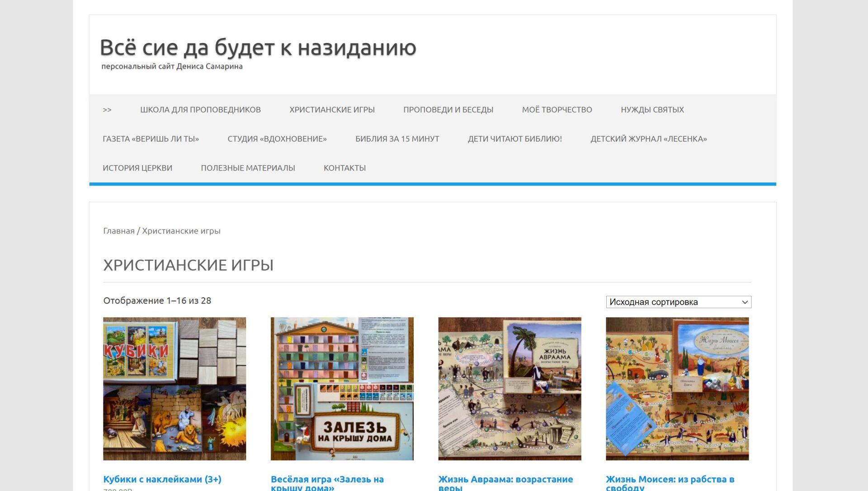Click the 'ХРИСТИАНСКИЕ ИГРЫ' page heading

tap(188, 265)
